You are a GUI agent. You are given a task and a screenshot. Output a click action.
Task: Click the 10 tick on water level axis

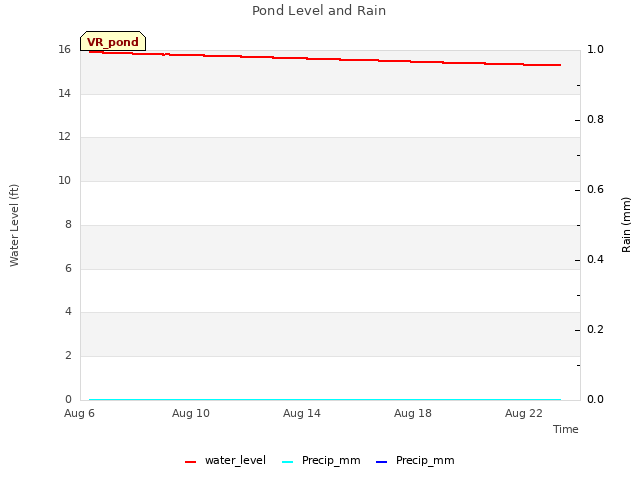pos(64,180)
